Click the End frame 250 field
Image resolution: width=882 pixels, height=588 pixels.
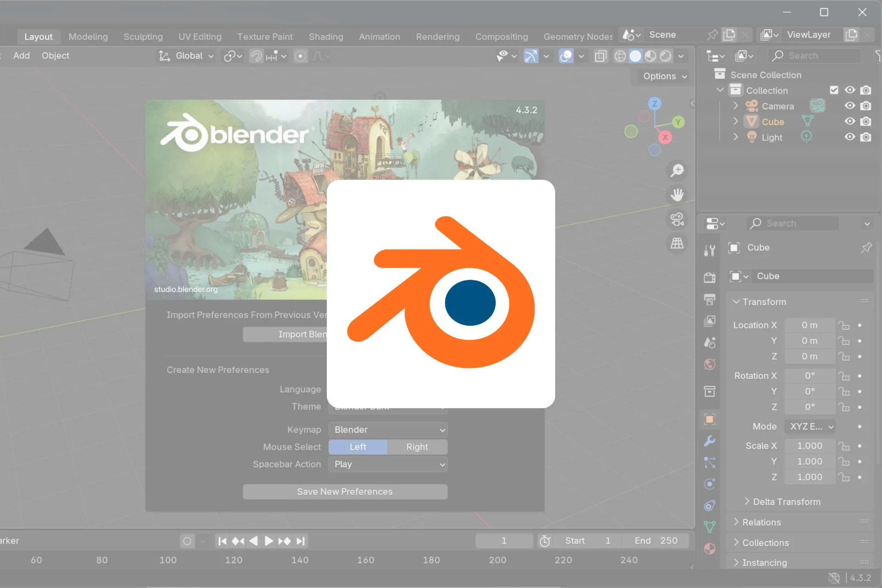coord(656,541)
